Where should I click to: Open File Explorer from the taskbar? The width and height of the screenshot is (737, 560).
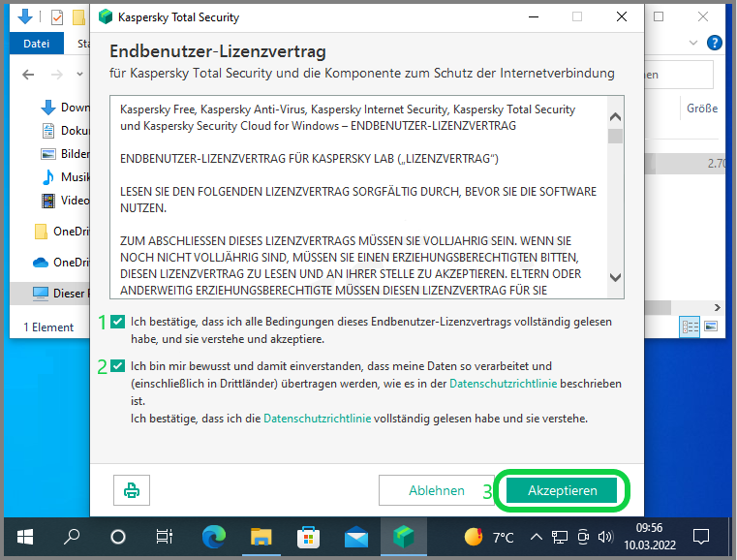pyautogui.click(x=261, y=537)
